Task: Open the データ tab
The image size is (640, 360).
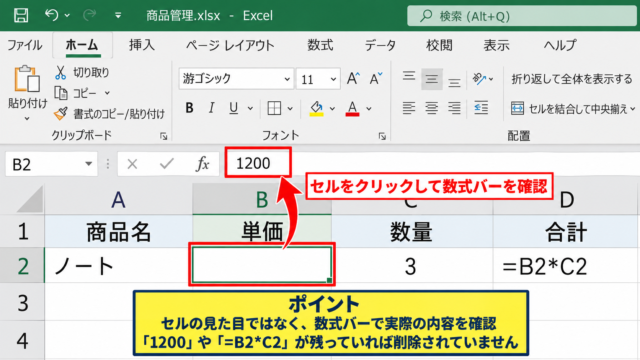Action: point(380,45)
